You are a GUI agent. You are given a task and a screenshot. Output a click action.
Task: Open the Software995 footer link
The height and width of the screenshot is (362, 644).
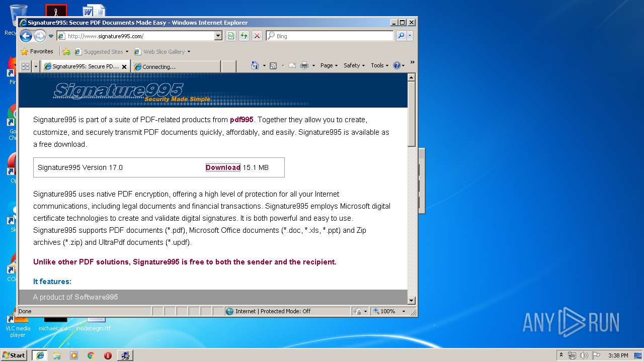(96, 297)
